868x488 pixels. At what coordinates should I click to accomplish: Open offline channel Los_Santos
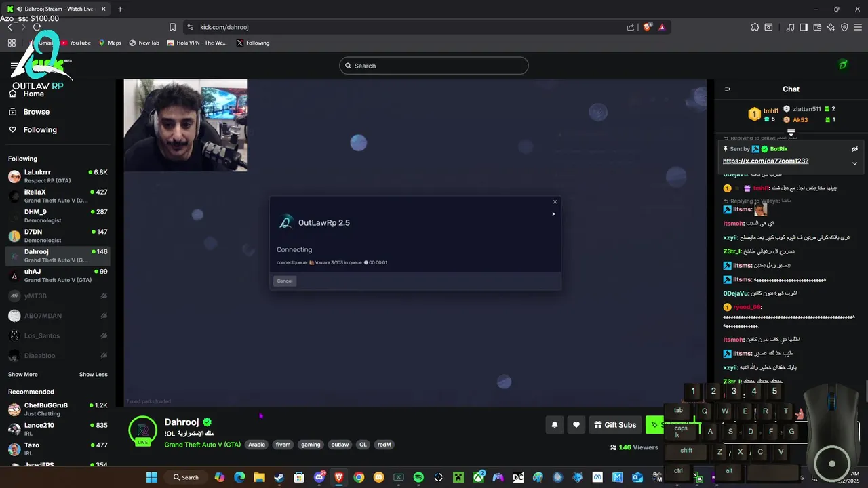58,335
